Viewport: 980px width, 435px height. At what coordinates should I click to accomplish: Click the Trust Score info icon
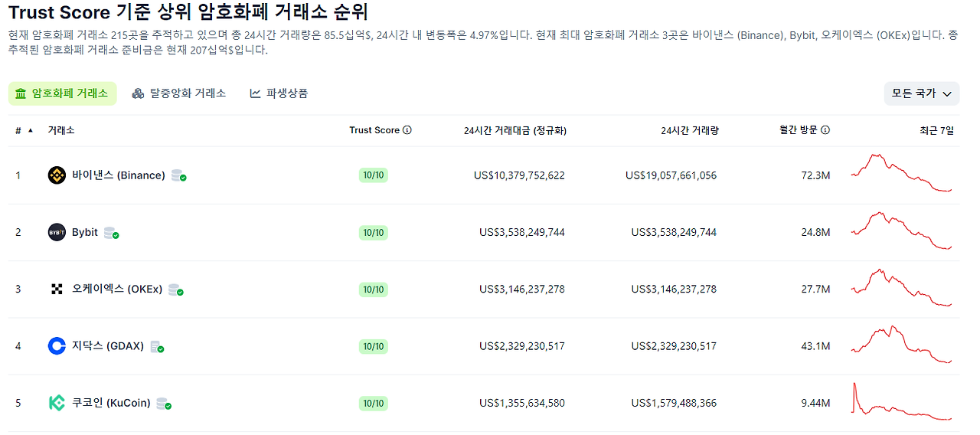(x=407, y=130)
